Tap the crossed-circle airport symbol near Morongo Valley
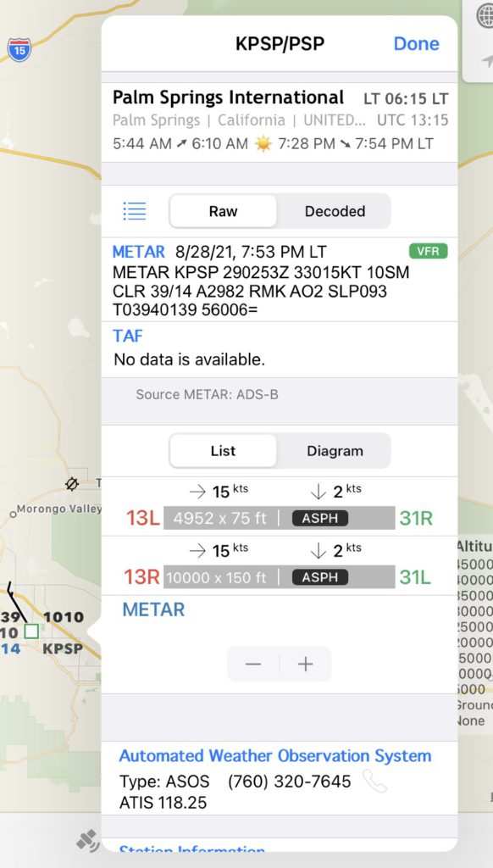 [x=72, y=484]
